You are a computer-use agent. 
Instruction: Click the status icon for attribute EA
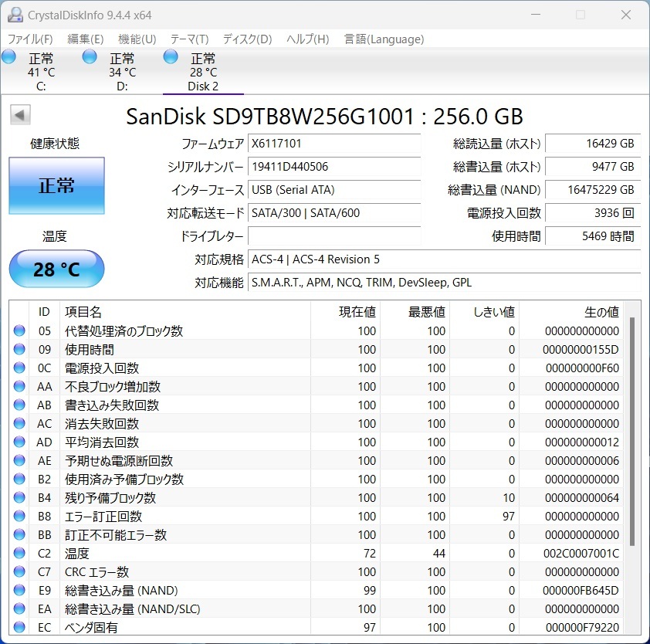click(19, 608)
